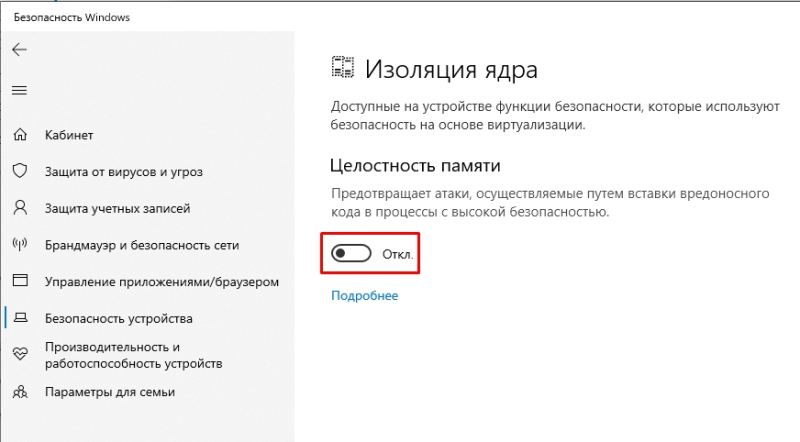Screen dimensions: 800x442
Task: Select Брандмауэр и безопасность сети
Action: pos(142,245)
